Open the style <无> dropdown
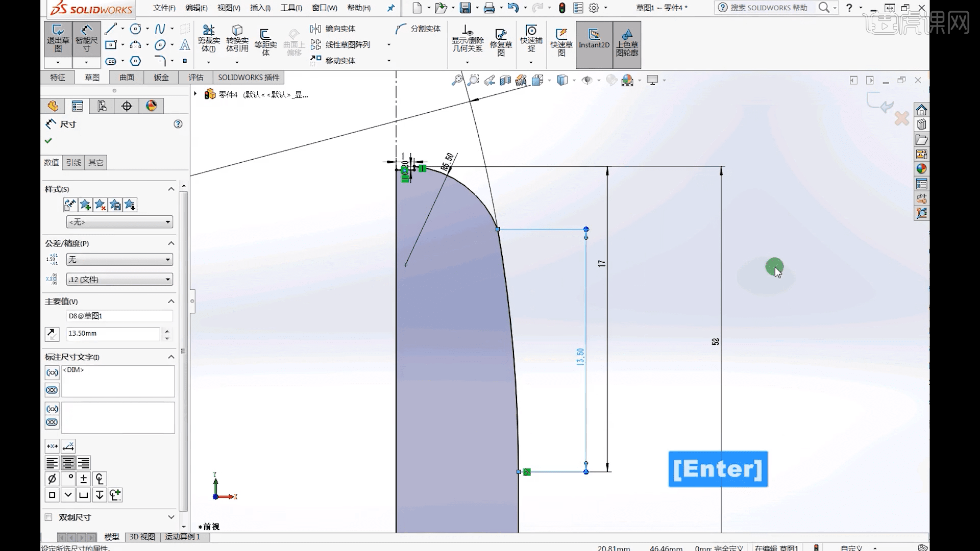The image size is (980, 551). tap(119, 222)
